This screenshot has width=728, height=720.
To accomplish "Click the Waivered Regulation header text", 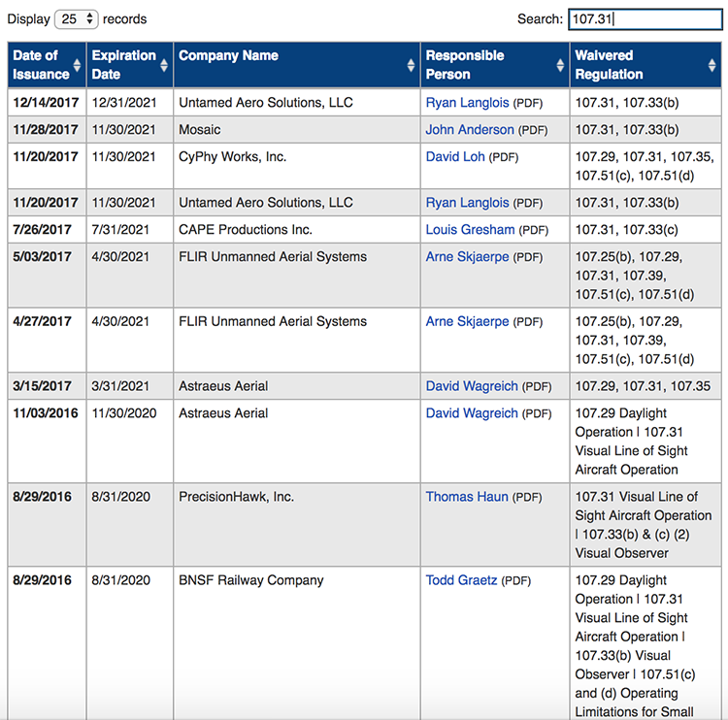I will [609, 65].
